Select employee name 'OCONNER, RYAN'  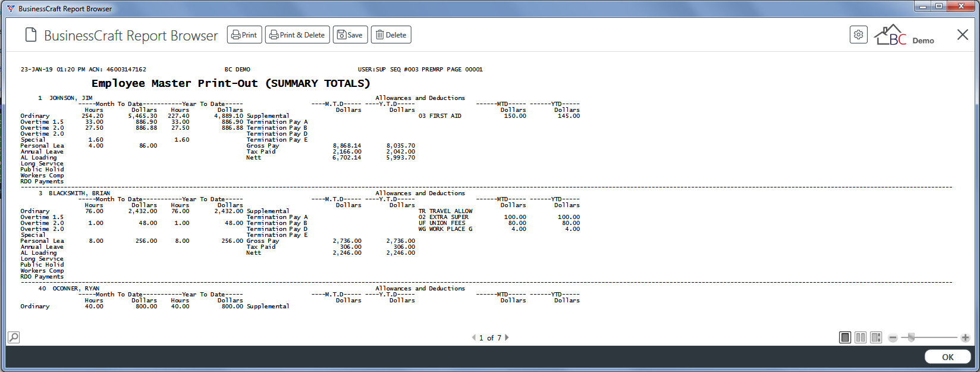[x=76, y=289]
